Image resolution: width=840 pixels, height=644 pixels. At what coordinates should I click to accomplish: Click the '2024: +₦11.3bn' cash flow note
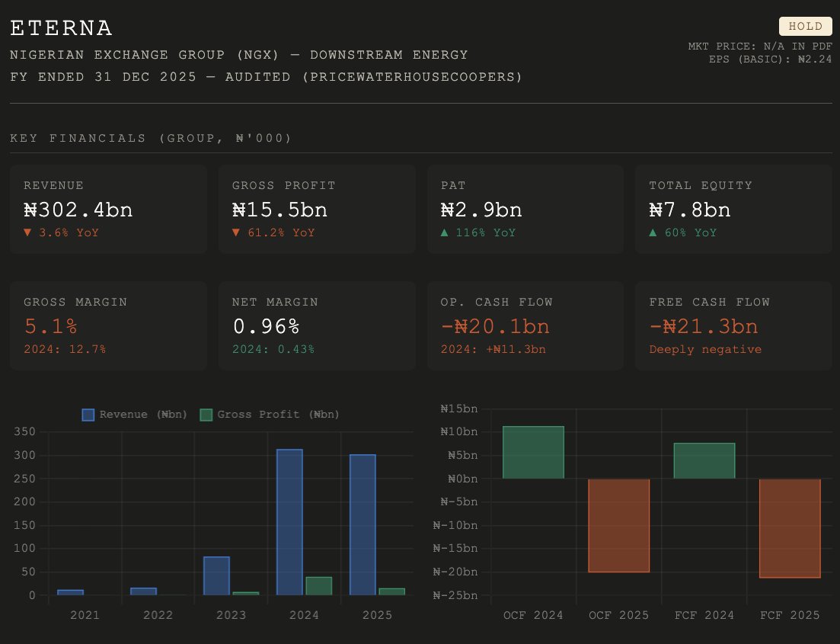coord(493,349)
